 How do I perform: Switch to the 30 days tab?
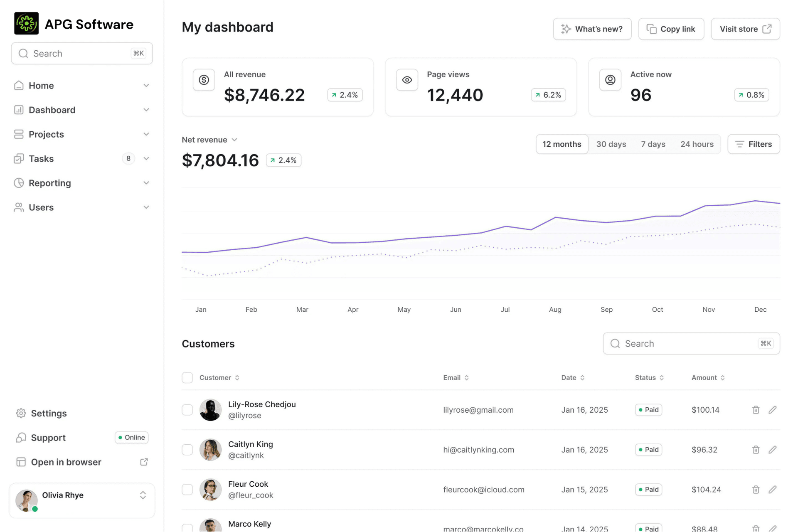[611, 144]
